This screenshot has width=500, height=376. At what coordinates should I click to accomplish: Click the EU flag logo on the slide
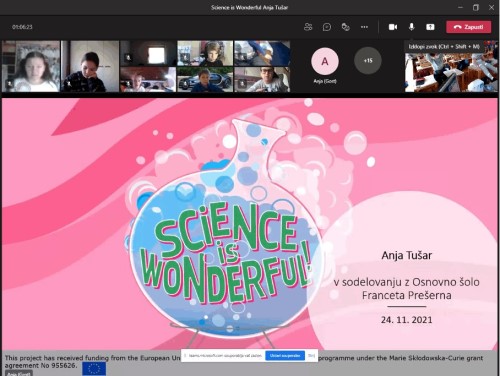pos(94,369)
